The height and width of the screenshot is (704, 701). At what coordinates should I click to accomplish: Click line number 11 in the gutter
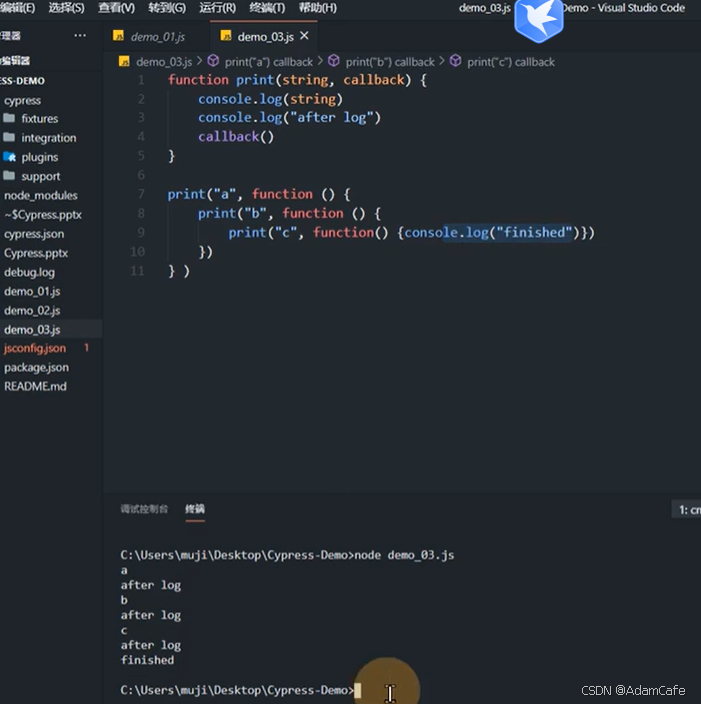tap(137, 271)
